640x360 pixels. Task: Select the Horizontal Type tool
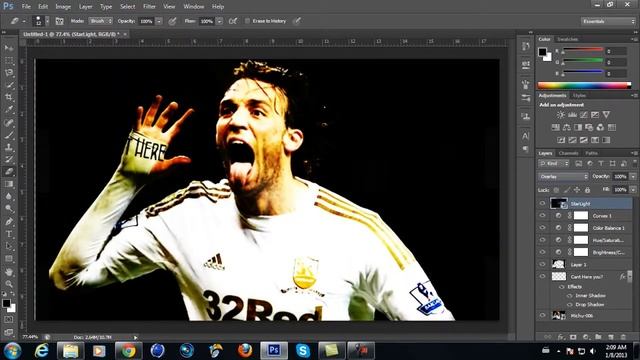pyautogui.click(x=9, y=234)
